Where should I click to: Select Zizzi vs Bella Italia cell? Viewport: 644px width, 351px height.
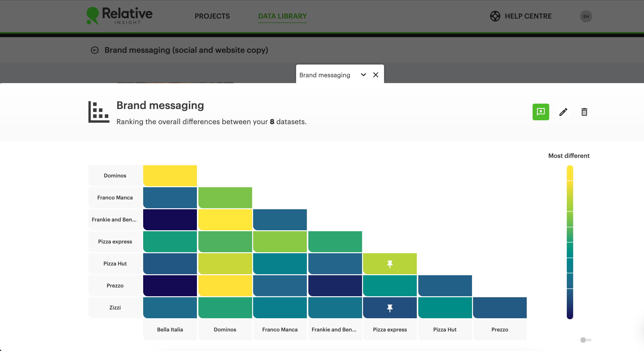170,308
